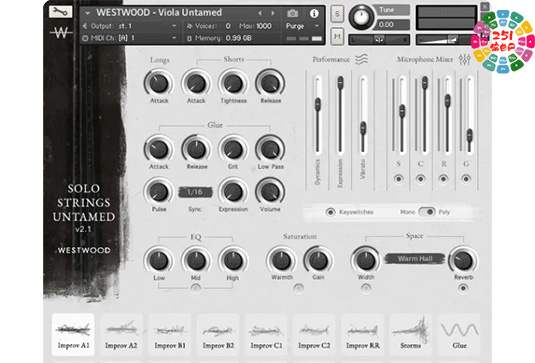Click the Glue Pulse knob

(159, 192)
